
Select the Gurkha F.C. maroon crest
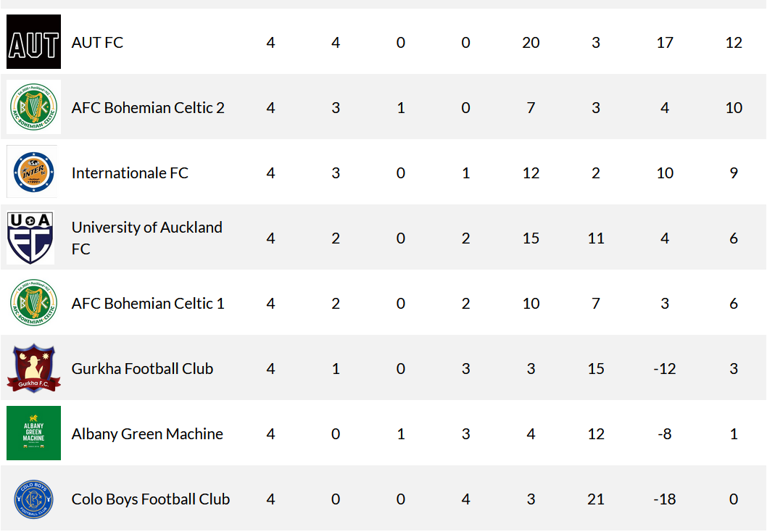coord(34,368)
